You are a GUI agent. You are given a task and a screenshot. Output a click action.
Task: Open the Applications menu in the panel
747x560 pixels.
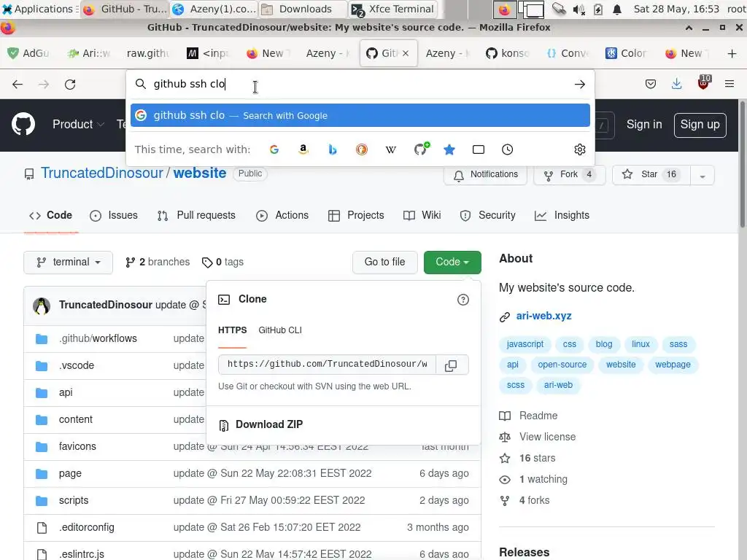coord(38,9)
